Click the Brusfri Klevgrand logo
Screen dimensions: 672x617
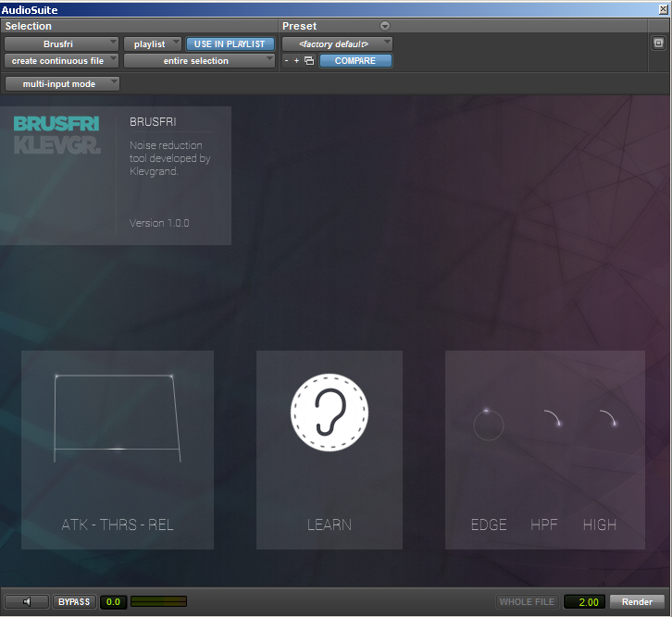57,134
